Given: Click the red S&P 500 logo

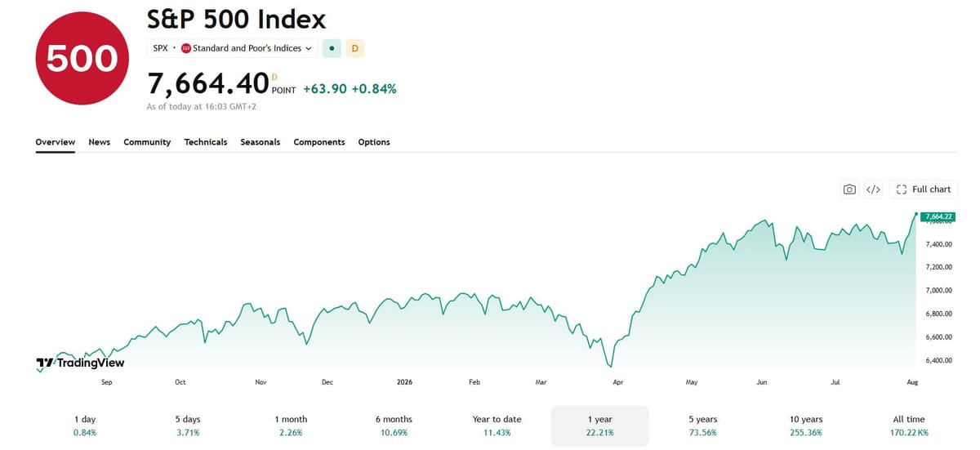Looking at the screenshot, I should pos(82,58).
